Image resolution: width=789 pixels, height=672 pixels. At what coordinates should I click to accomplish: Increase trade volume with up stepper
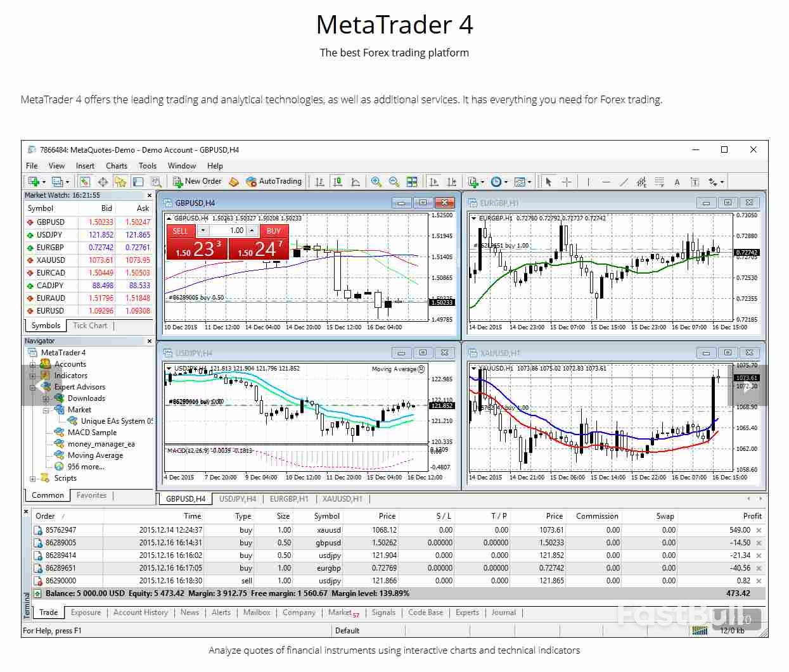[252, 231]
